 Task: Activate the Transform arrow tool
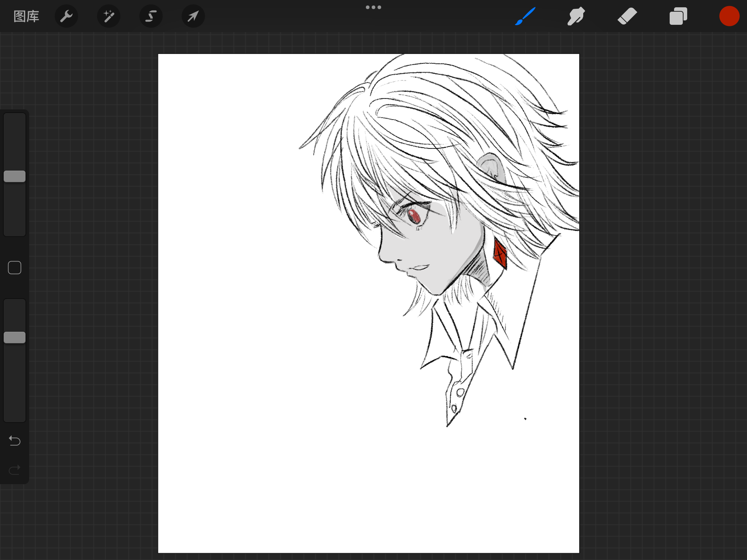pos(193,16)
